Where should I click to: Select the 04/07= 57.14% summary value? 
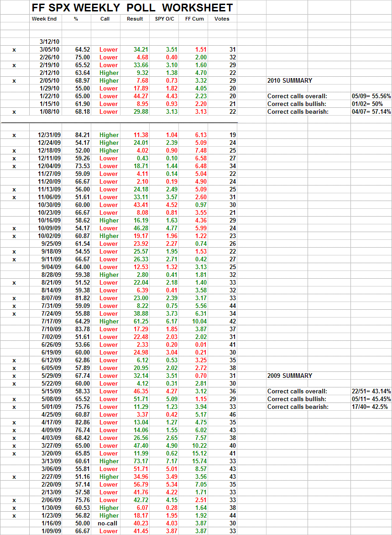[371, 111]
